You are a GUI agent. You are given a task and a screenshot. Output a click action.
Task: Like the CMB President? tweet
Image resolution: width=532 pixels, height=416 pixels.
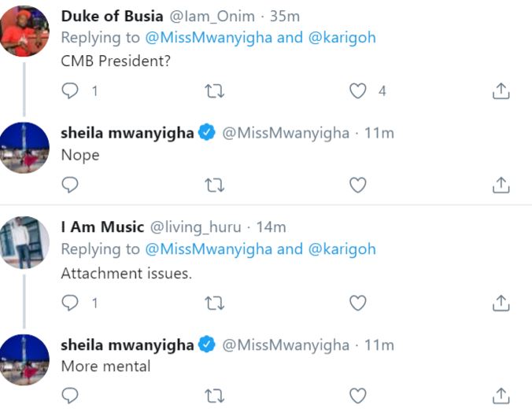(358, 91)
